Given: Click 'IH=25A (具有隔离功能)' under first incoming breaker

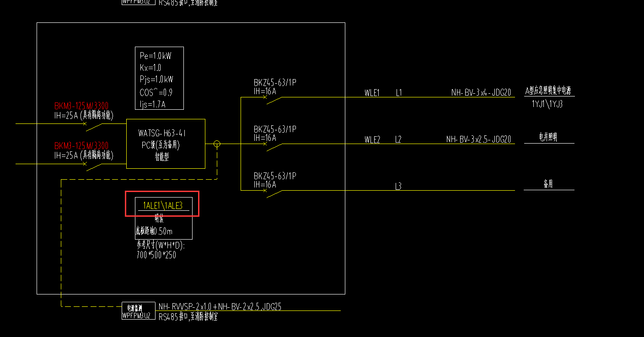Looking at the screenshot, I should point(83,115).
